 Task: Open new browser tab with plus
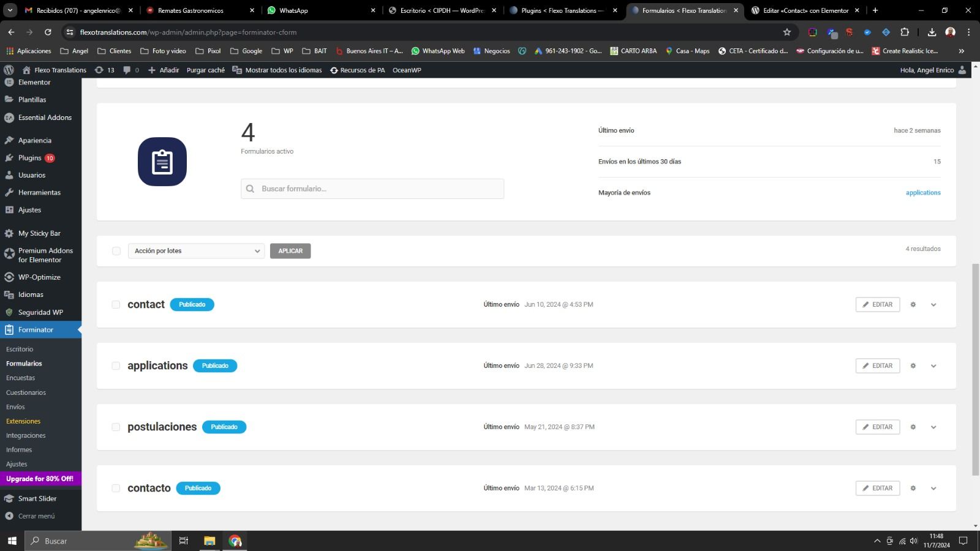pyautogui.click(x=875, y=10)
